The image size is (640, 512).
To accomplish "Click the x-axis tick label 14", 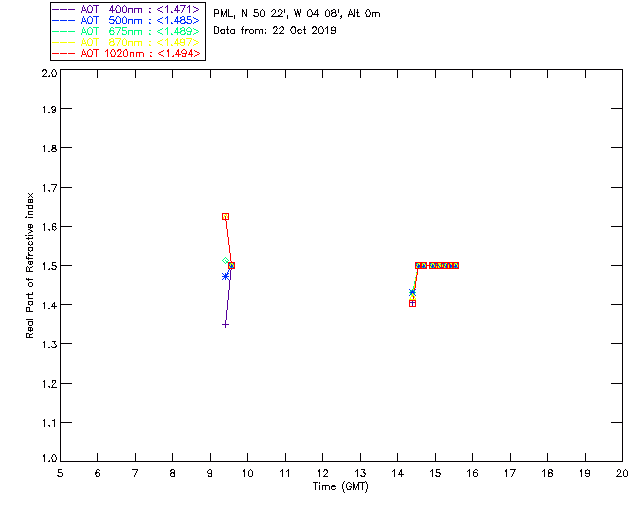I will coord(398,473).
